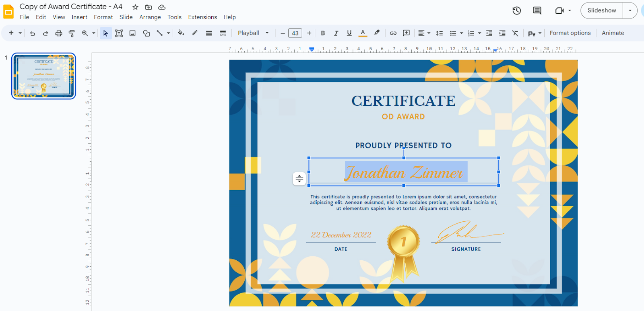Toggle italic formatting

[336, 33]
